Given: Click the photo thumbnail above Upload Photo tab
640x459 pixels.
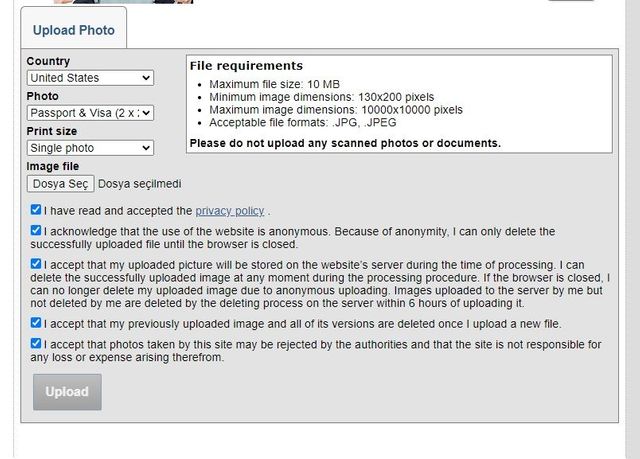Looking at the screenshot, I should pyautogui.click(x=123, y=2).
